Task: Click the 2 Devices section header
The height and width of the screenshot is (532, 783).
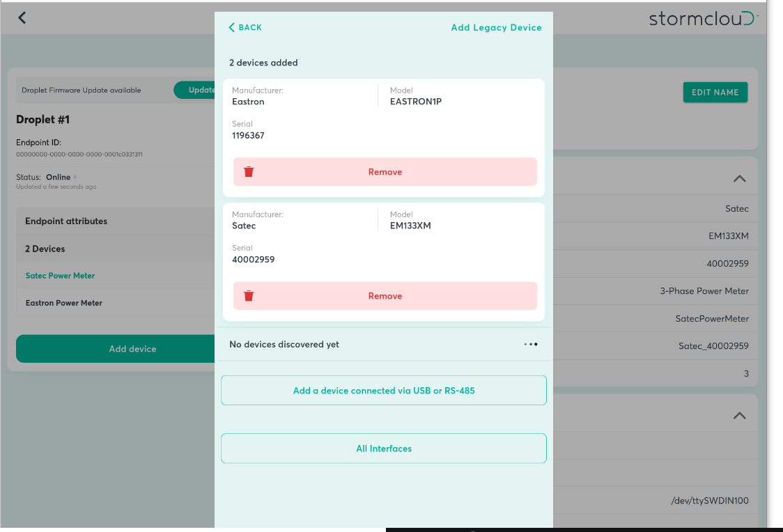Action: click(116, 249)
